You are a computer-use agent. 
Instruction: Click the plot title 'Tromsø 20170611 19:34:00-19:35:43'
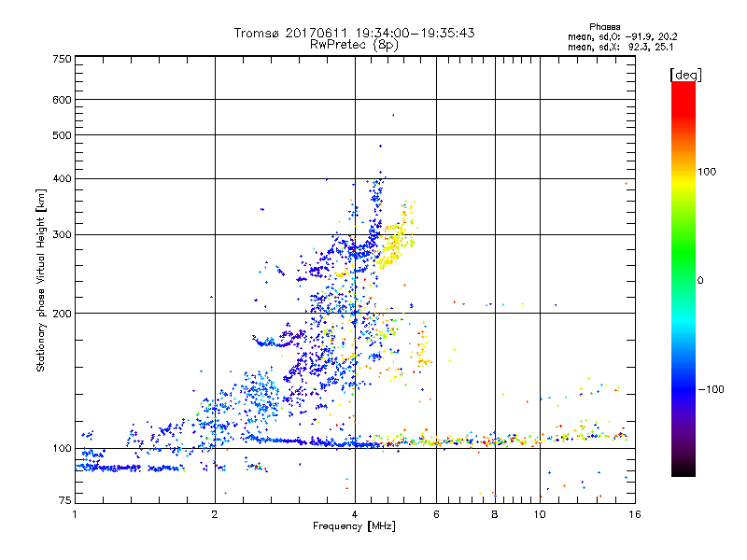point(355,33)
